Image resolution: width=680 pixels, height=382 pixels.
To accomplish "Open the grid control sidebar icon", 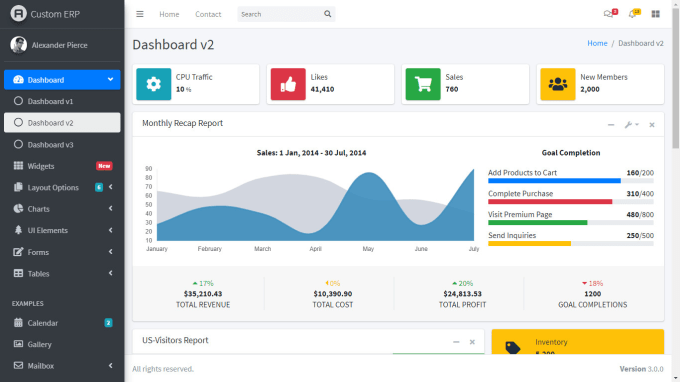I will [655, 14].
